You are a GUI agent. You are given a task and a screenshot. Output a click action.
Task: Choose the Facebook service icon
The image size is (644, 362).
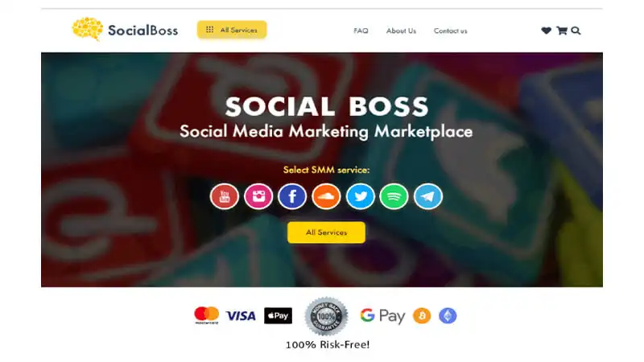point(292,196)
